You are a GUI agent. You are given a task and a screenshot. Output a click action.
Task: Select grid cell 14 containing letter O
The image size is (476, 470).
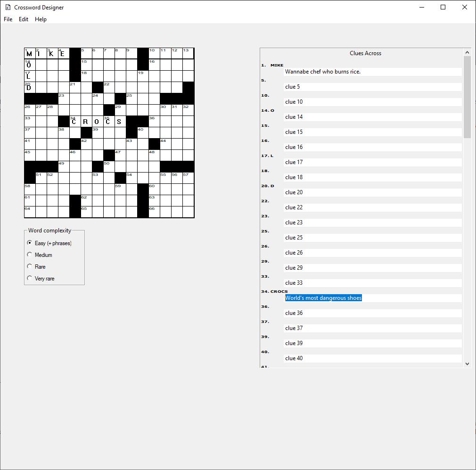coord(30,65)
